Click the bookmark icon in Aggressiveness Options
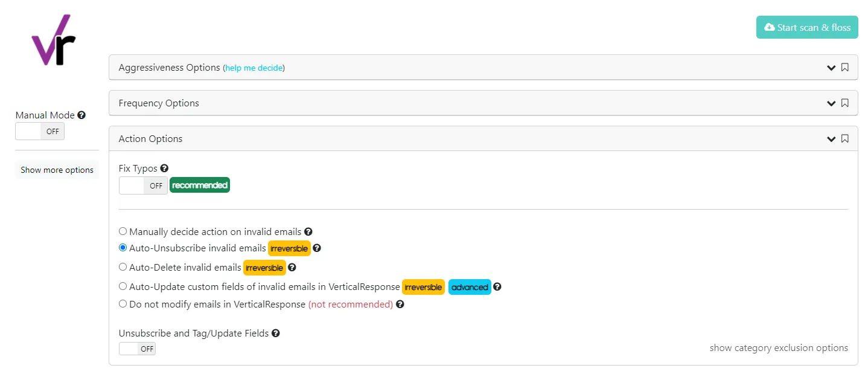Image resolution: width=868 pixels, height=377 pixels. (x=845, y=68)
